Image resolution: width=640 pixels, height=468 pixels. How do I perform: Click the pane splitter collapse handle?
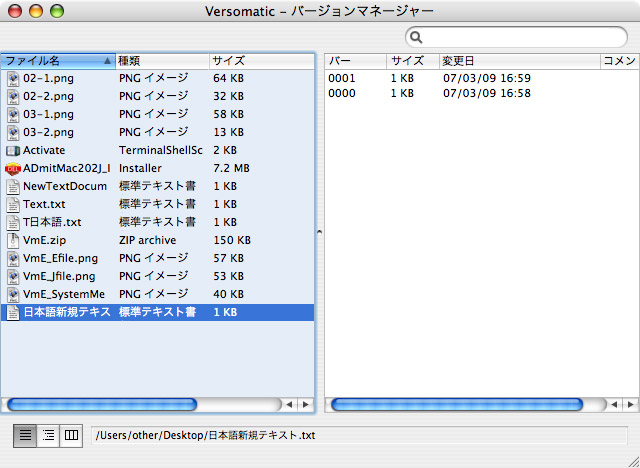point(320,231)
